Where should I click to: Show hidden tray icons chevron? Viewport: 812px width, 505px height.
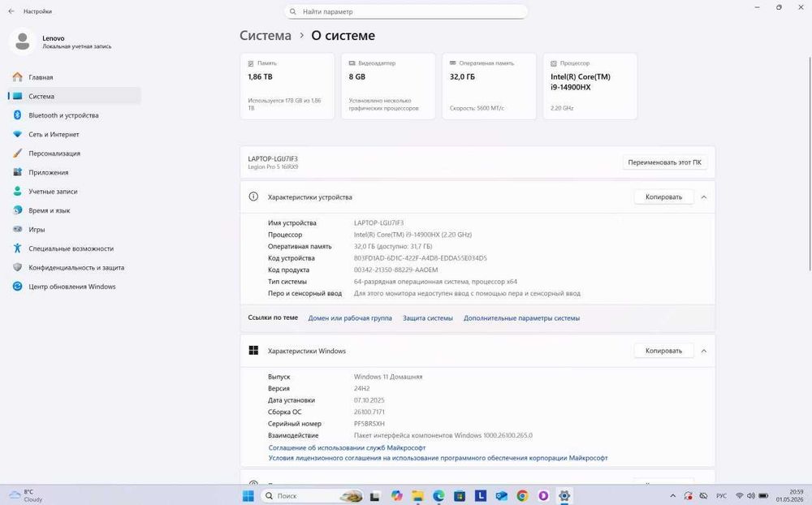coord(672,496)
